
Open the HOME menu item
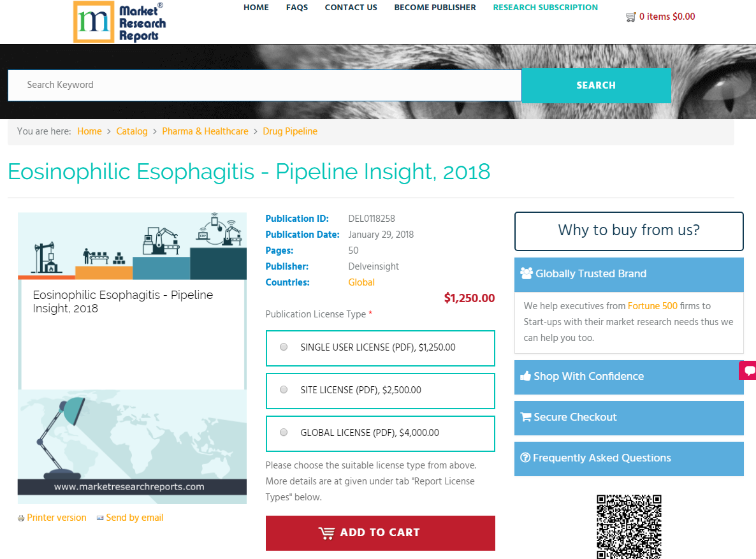[256, 8]
